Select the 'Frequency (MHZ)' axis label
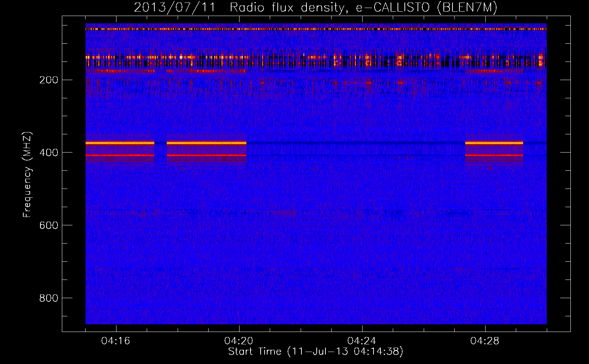This screenshot has height=364, width=589. coord(27,175)
